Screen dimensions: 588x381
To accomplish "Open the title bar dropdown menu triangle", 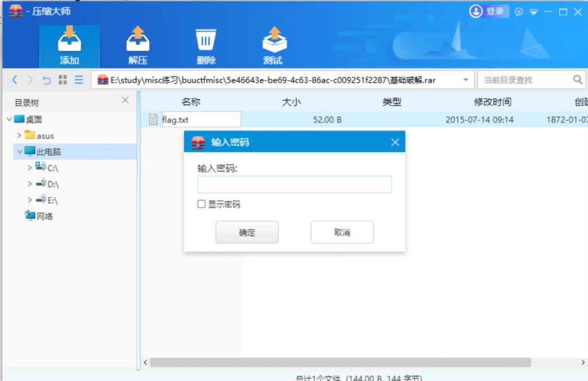I will [x=533, y=12].
